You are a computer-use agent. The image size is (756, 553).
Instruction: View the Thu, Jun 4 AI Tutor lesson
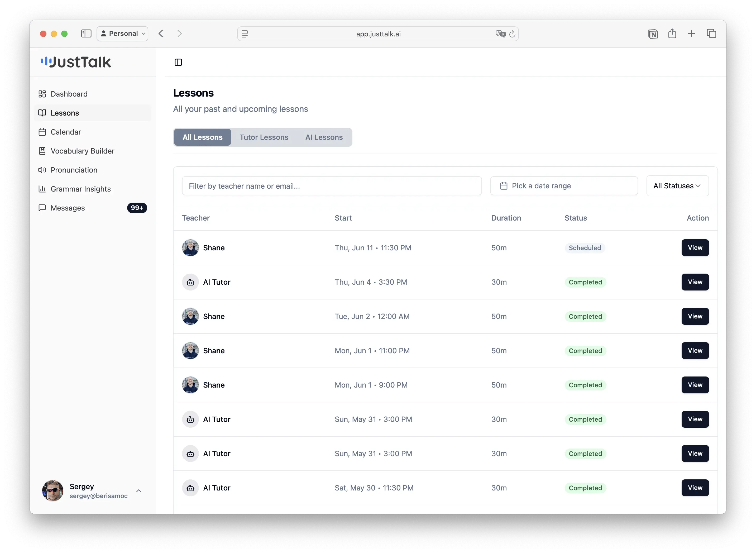tap(695, 282)
